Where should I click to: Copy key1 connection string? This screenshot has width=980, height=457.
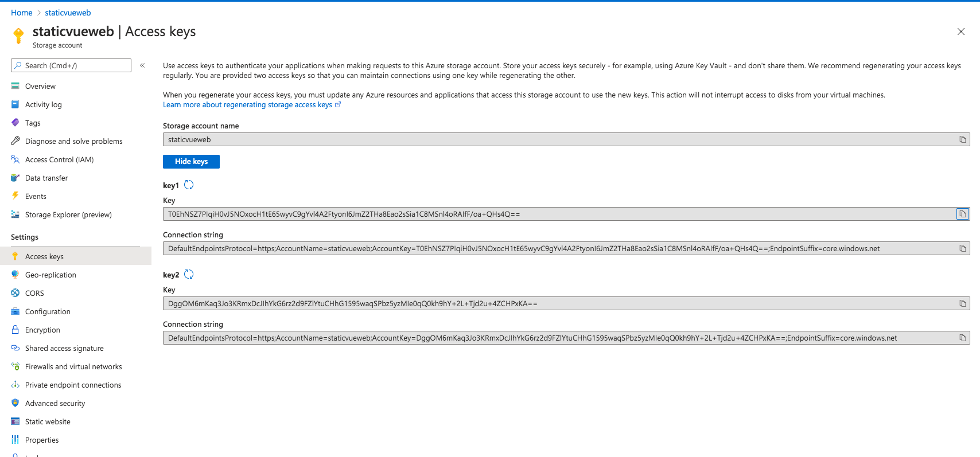click(963, 248)
